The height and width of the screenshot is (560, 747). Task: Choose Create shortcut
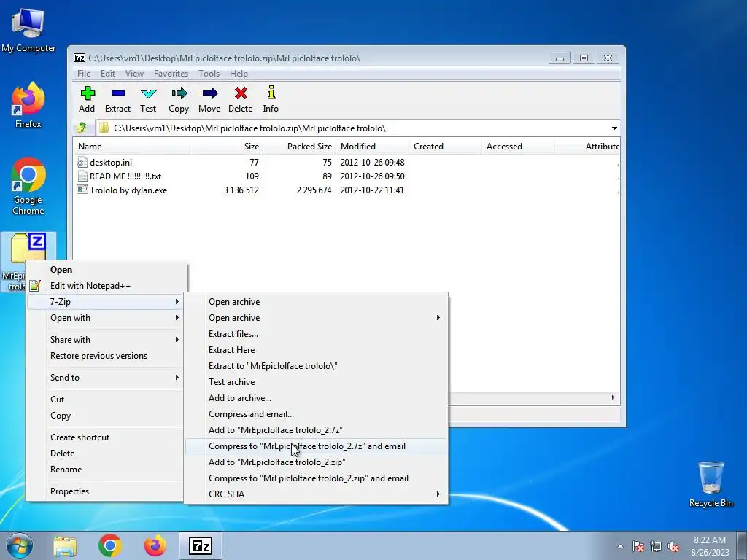(x=105, y=437)
